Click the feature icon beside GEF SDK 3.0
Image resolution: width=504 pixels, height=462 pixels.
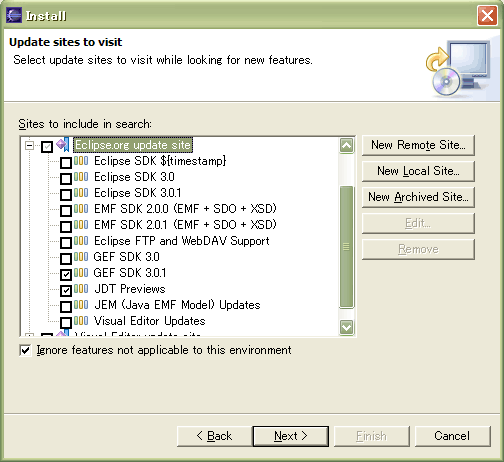click(x=81, y=257)
